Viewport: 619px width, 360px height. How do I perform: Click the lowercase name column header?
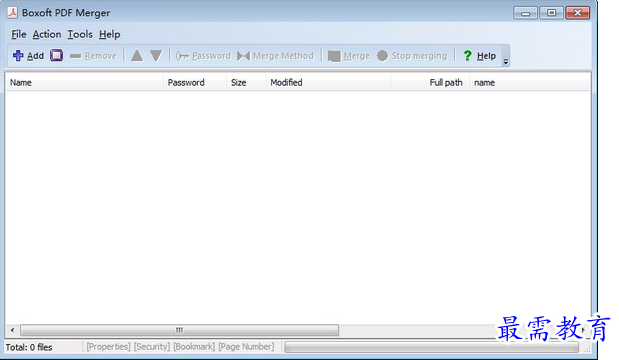(x=530, y=82)
